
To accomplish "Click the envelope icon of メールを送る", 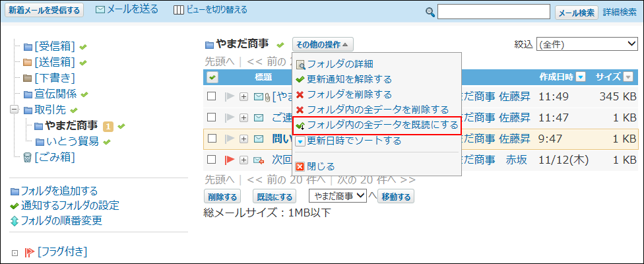I will [100, 11].
